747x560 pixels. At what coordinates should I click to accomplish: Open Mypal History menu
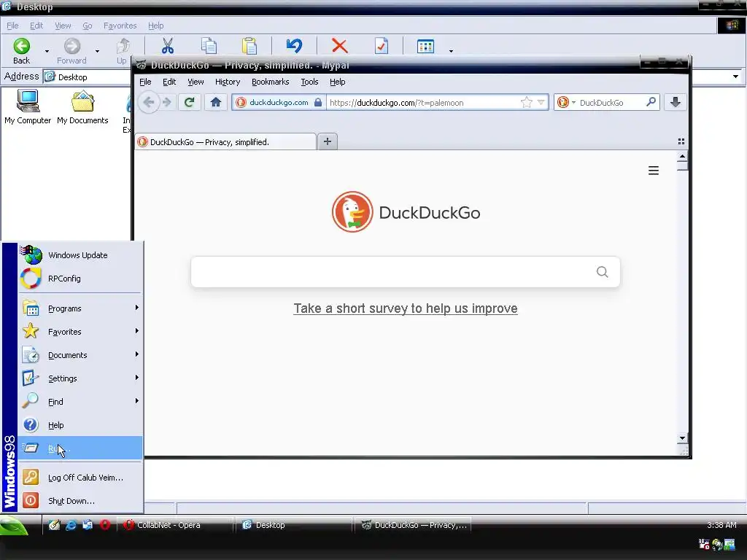coord(228,82)
